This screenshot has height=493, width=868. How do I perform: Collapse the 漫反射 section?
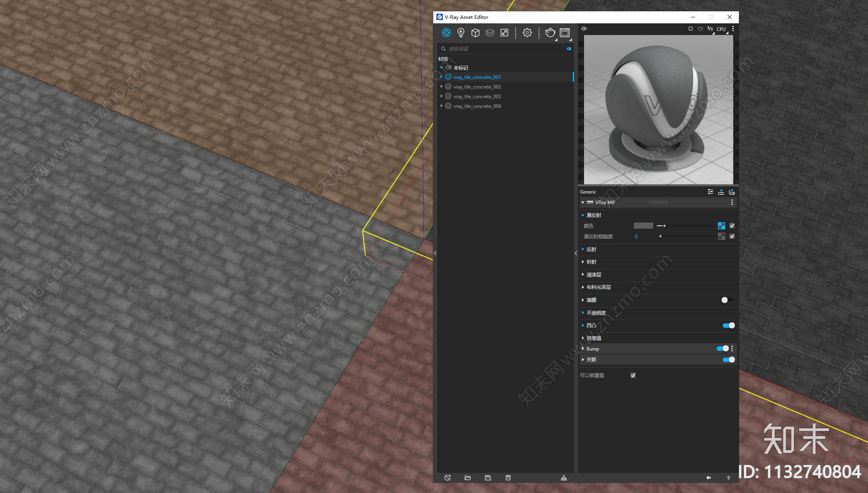pos(583,215)
